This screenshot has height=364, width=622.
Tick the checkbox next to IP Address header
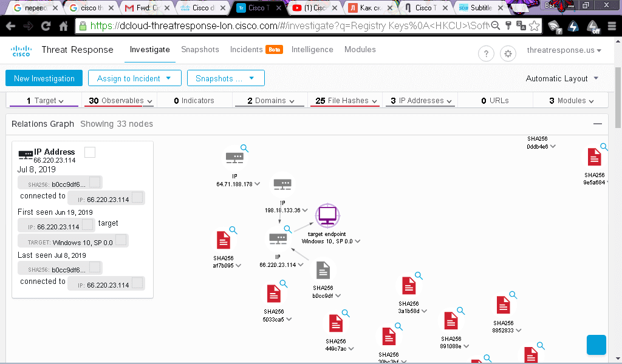[x=90, y=152]
